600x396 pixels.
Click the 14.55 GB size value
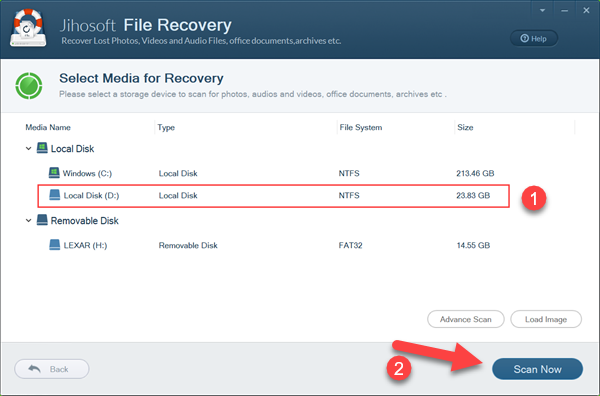tap(473, 245)
